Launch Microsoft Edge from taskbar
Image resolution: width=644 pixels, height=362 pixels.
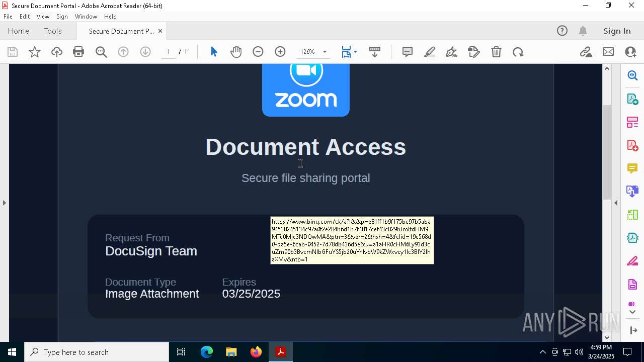[207, 352]
